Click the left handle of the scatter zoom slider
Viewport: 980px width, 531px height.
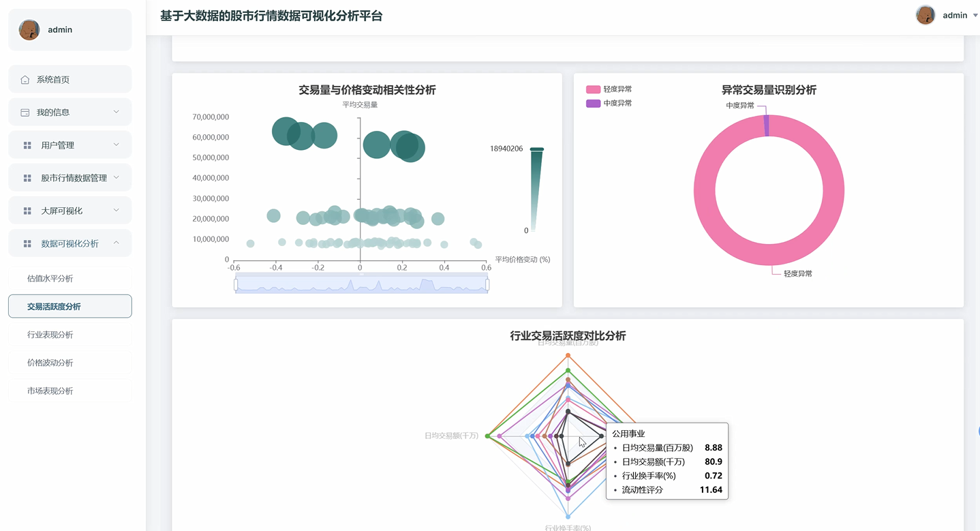[236, 284]
